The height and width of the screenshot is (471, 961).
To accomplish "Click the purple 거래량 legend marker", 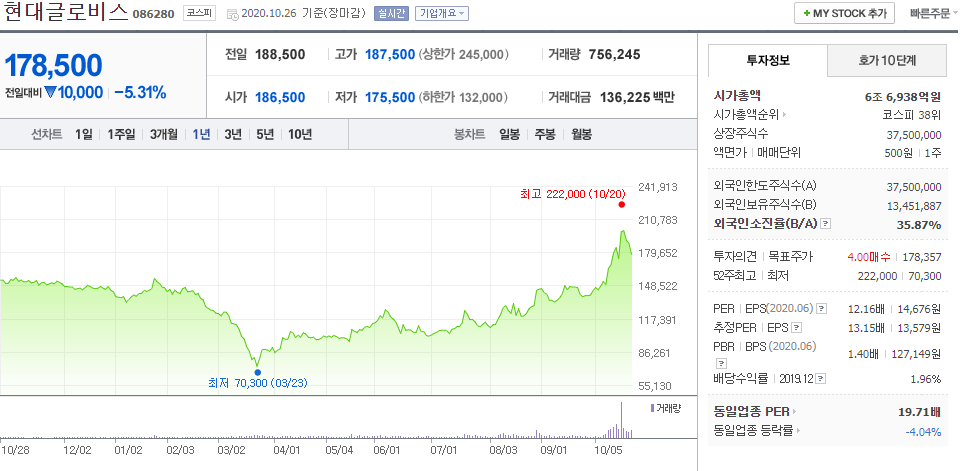I will tap(651, 408).
